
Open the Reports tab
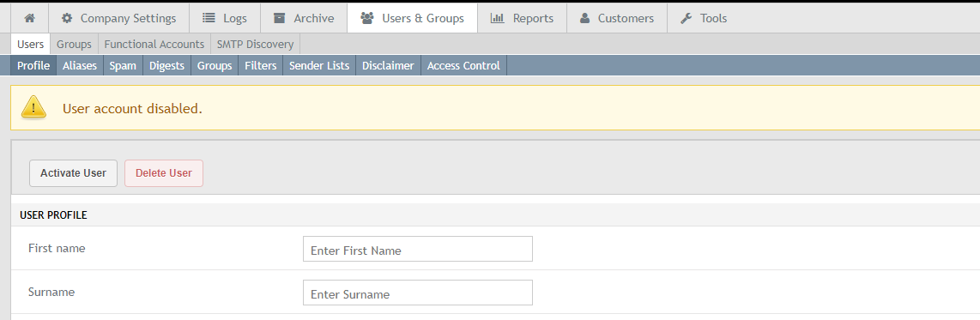pyautogui.click(x=523, y=18)
